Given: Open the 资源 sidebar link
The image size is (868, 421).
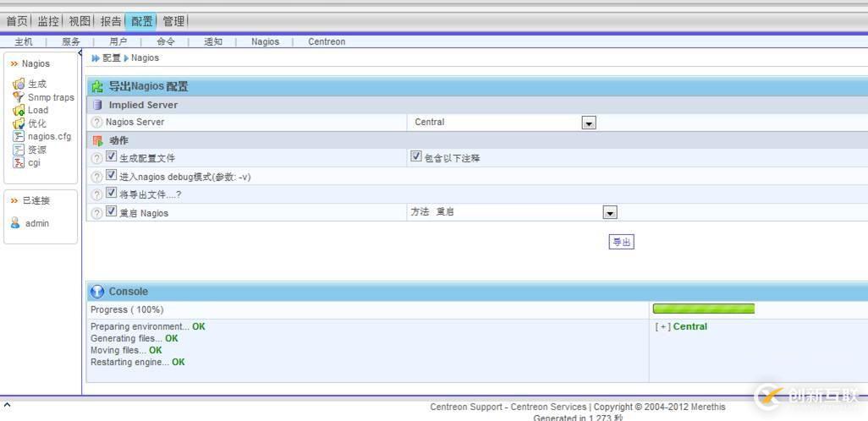Looking at the screenshot, I should click(x=37, y=150).
